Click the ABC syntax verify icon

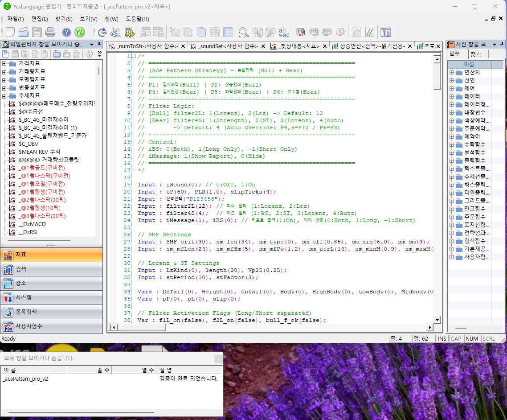coord(102,32)
